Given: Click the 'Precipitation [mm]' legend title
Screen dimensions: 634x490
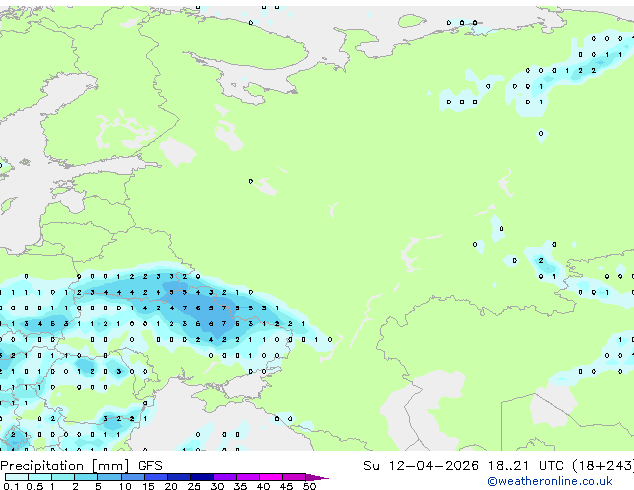Looking at the screenshot, I should point(65,466).
